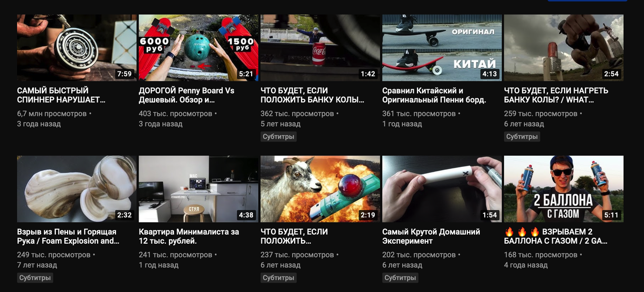
Task: Open the foam explosion video thumbnail
Action: point(77,189)
